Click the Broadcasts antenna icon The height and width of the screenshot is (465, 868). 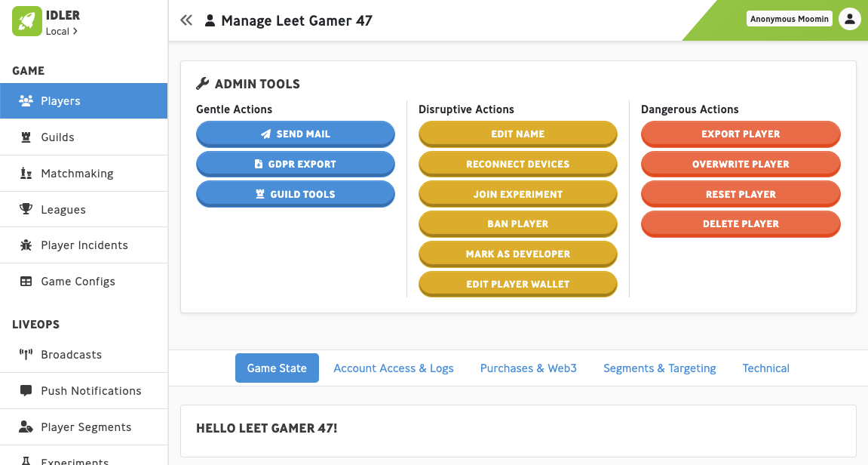pos(26,354)
